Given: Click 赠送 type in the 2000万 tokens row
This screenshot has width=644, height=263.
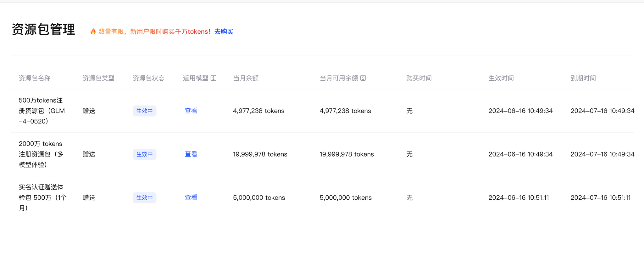Looking at the screenshot, I should (x=89, y=154).
